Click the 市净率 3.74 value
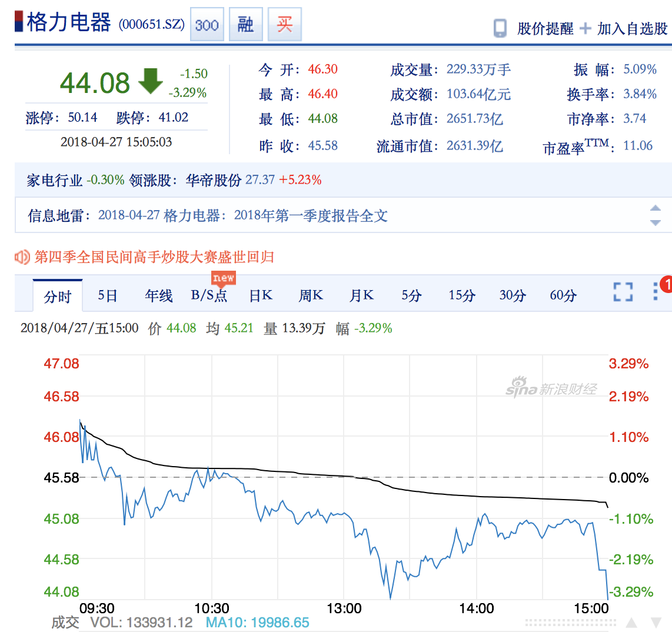The width and height of the screenshot is (672, 632). (635, 119)
